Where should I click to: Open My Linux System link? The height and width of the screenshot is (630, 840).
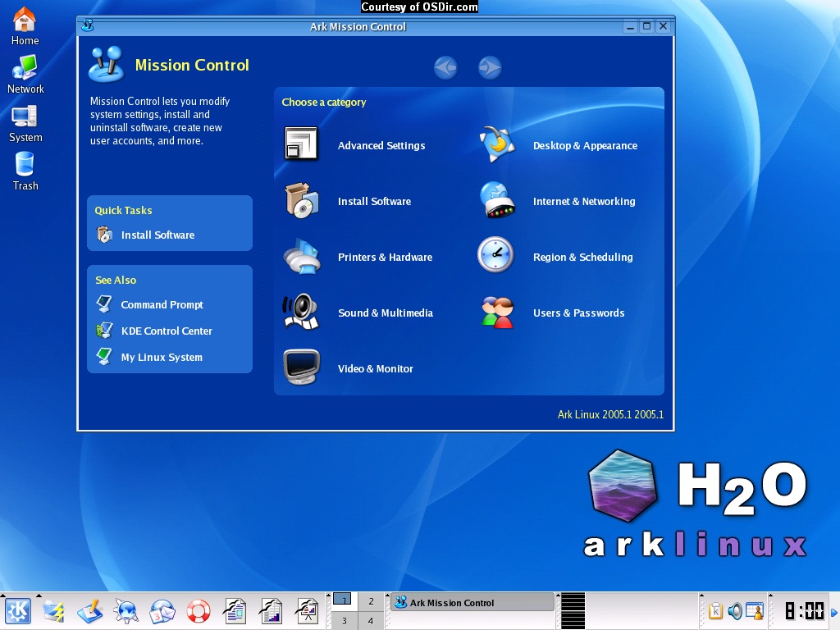coord(149,357)
